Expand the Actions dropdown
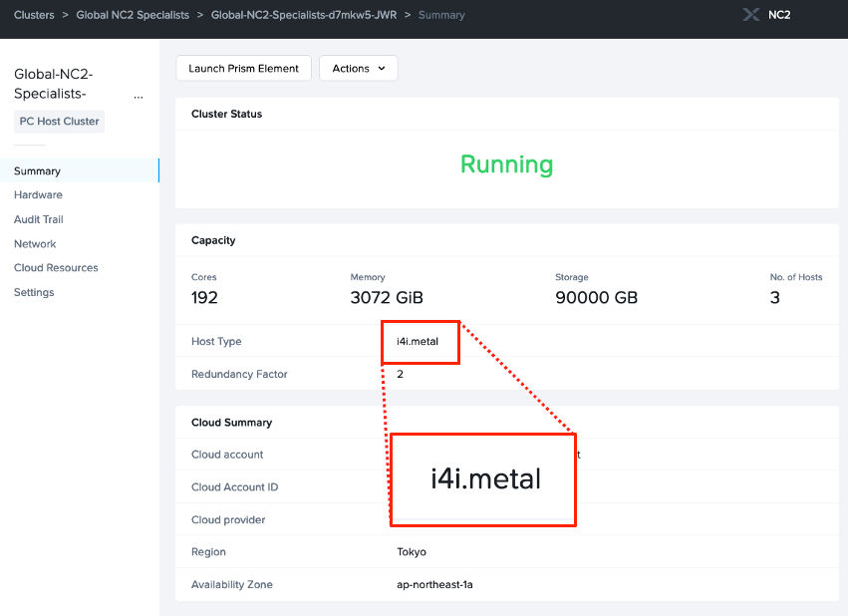848x616 pixels. pyautogui.click(x=358, y=68)
